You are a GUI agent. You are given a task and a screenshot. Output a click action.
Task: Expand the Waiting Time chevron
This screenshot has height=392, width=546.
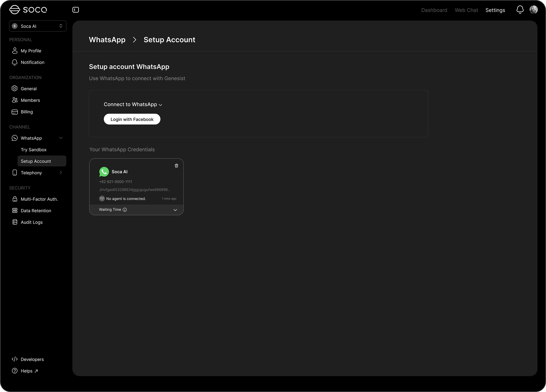click(x=175, y=210)
